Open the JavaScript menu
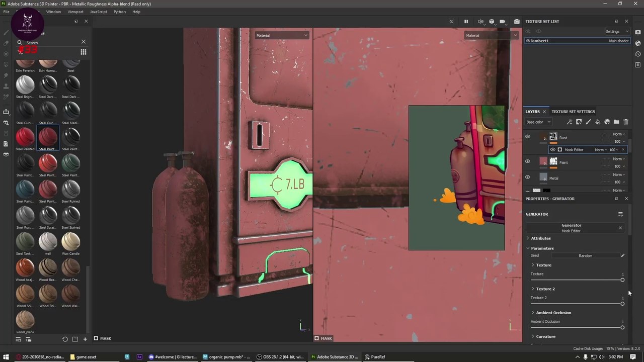This screenshot has width=644, height=362. tap(99, 12)
